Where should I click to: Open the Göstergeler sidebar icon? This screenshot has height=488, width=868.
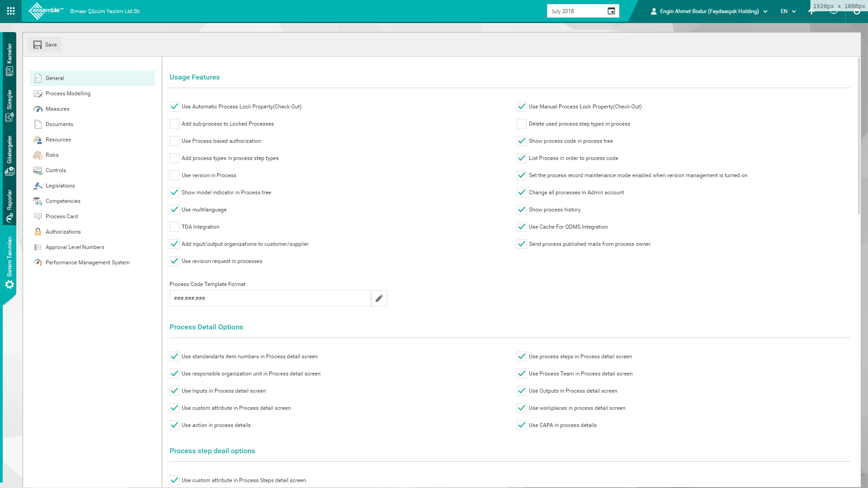(x=9, y=171)
